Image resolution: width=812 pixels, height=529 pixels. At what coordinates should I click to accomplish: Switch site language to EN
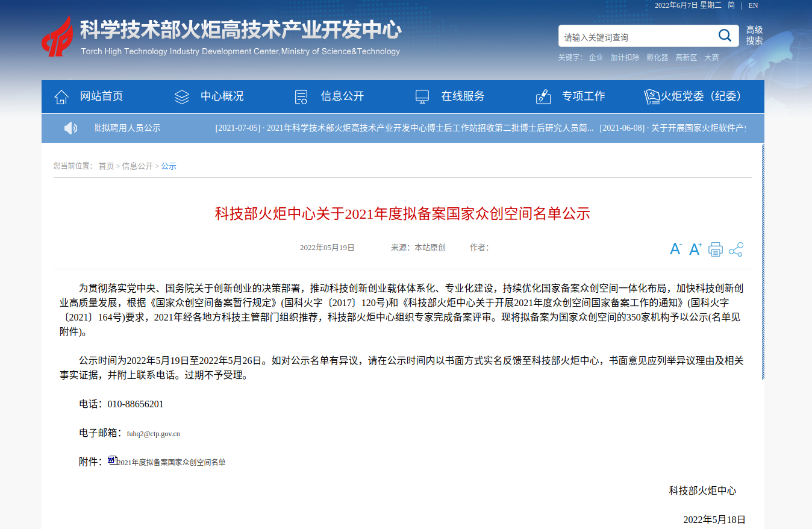coord(753,5)
